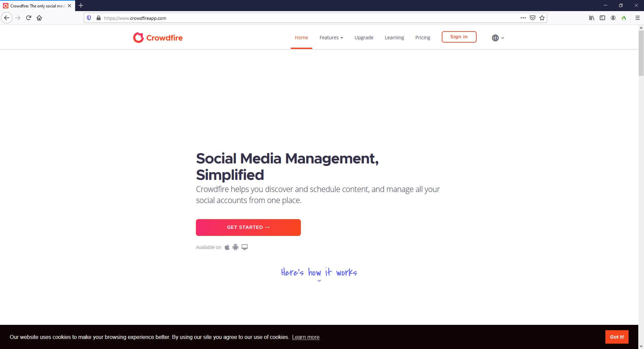
Task: Click the Crowdfire logo
Action: pyautogui.click(x=158, y=38)
